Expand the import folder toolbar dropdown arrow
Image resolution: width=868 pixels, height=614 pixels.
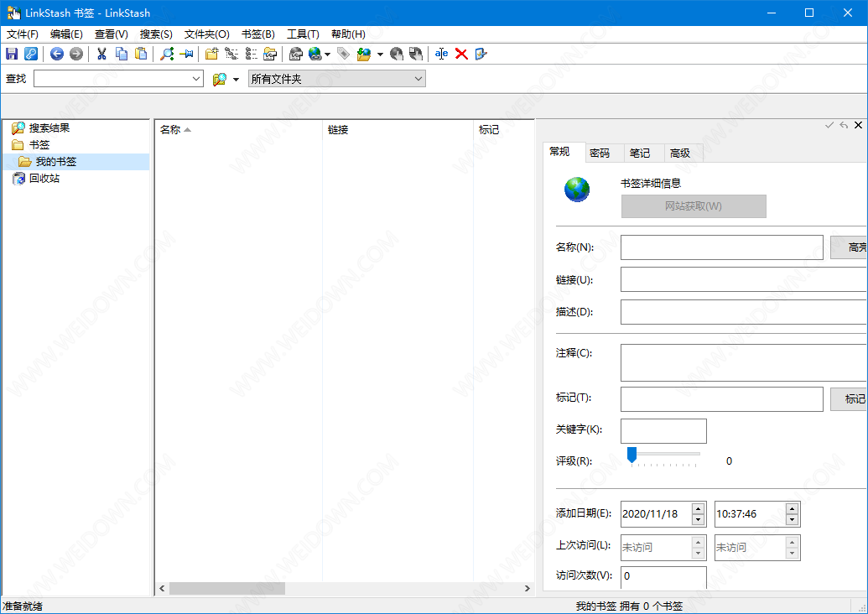(x=380, y=55)
